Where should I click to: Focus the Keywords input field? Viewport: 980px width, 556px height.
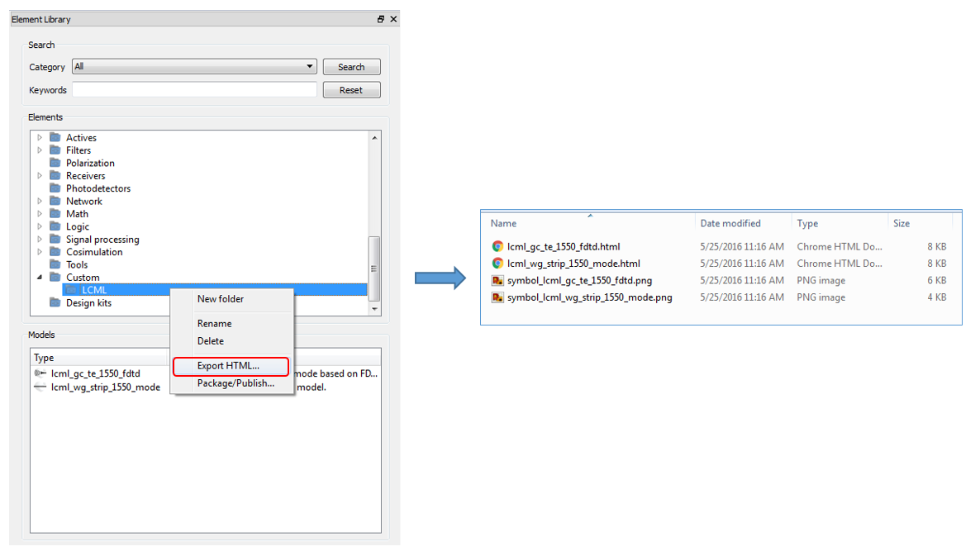[x=194, y=90]
